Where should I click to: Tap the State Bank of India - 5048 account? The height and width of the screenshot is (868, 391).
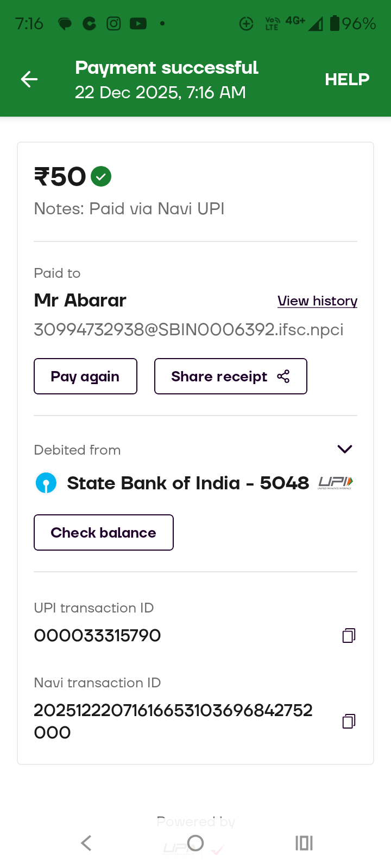(187, 483)
